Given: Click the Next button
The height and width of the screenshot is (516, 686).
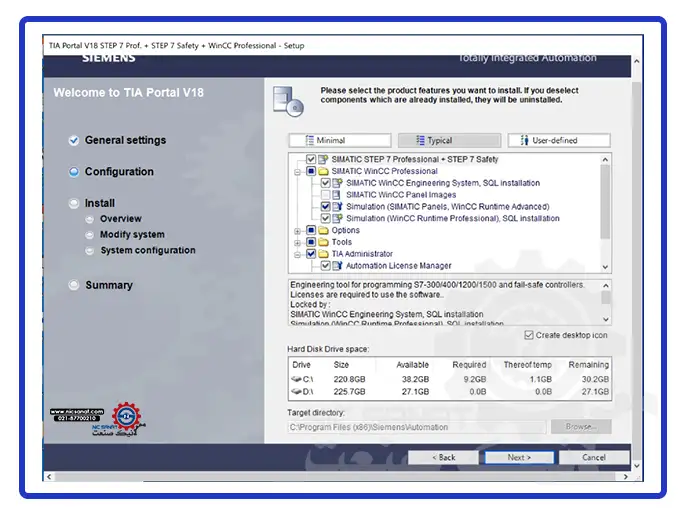Looking at the screenshot, I should [519, 457].
